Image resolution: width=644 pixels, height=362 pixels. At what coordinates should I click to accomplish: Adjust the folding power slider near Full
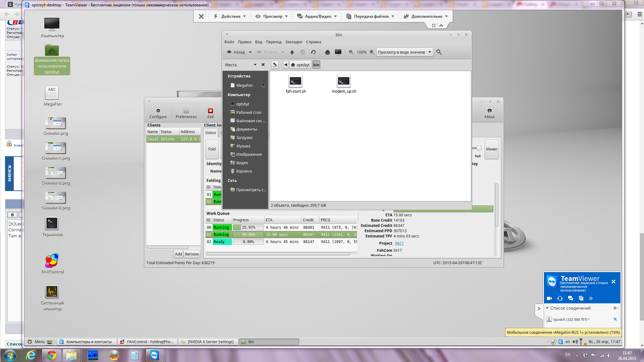tap(479, 148)
